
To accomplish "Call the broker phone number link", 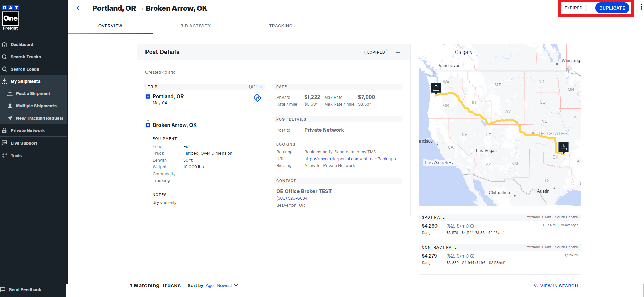I will click(292, 198).
